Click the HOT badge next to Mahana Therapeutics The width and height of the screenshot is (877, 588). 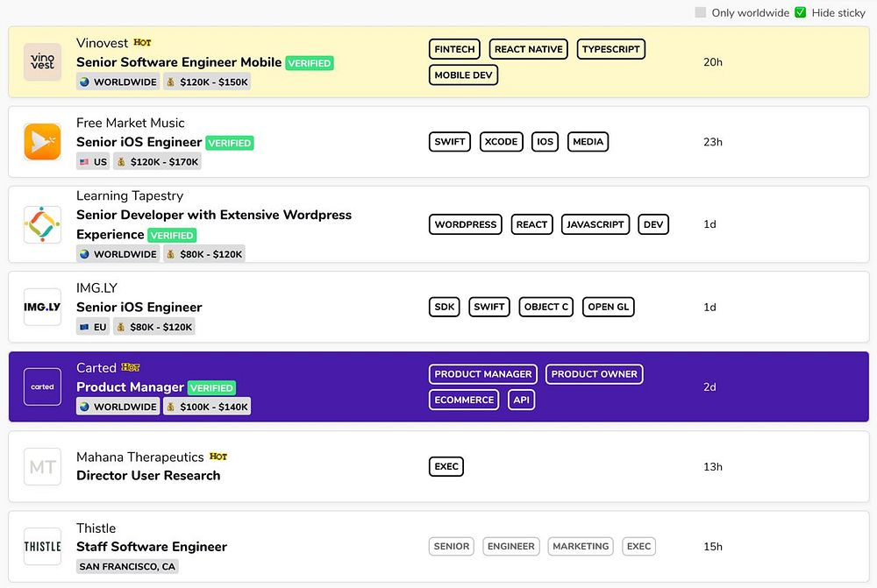click(x=218, y=457)
